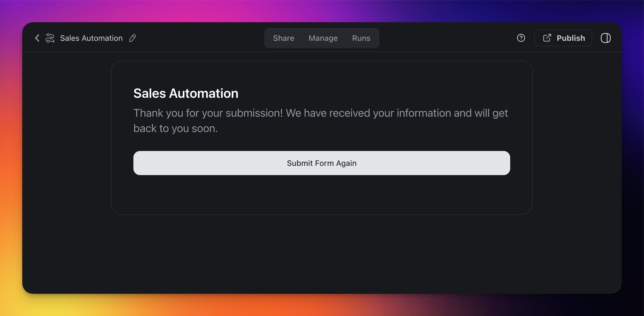Click the Sales Automation title in the header bar
644x316 pixels.
(91, 38)
